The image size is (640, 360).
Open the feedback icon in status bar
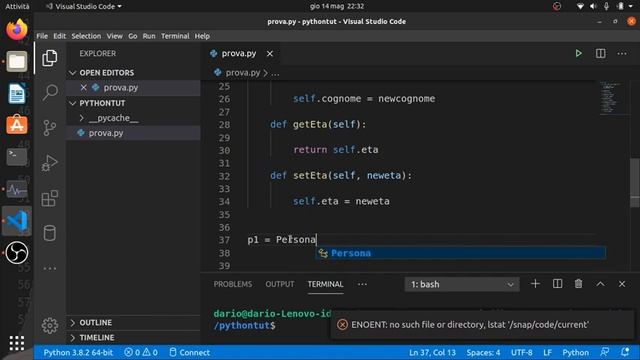[x=604, y=352]
